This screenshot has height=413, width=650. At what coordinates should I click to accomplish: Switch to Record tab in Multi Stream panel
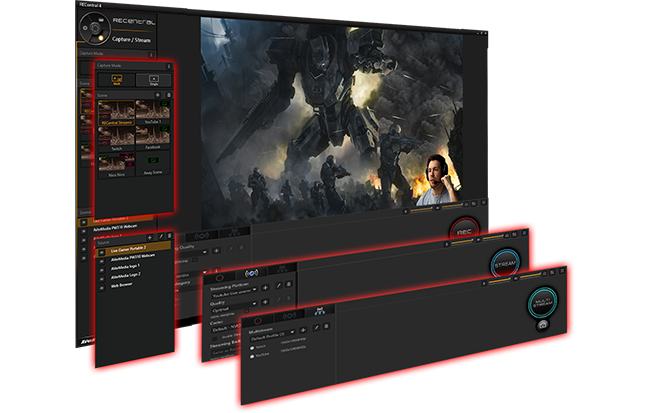tap(257, 321)
